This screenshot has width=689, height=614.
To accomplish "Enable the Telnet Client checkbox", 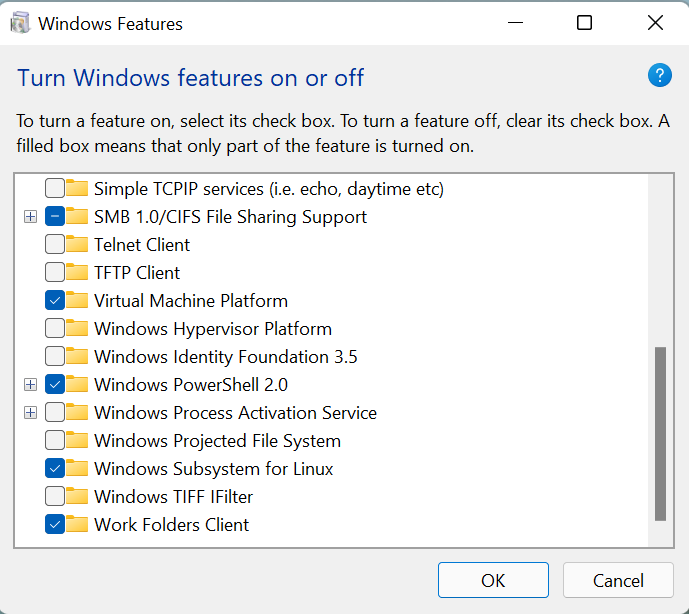I will point(55,245).
